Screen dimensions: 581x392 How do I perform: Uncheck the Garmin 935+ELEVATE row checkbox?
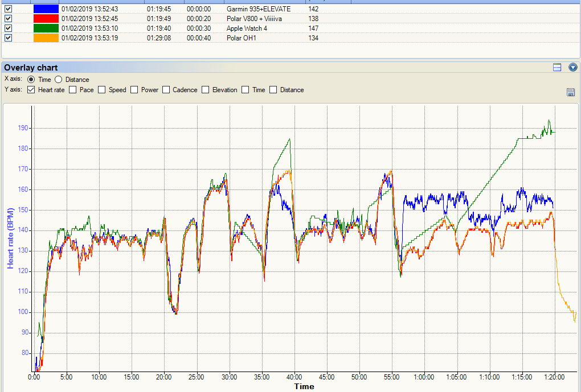pyautogui.click(x=8, y=9)
